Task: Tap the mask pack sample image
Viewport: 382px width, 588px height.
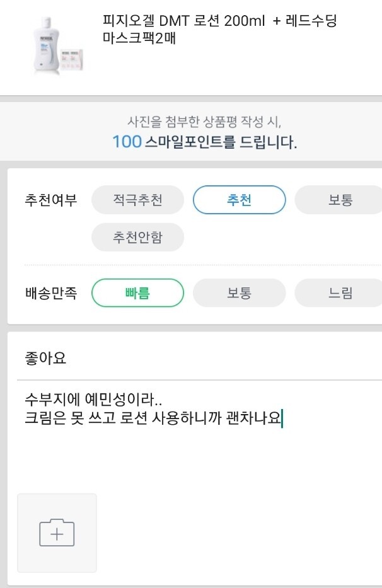Action: click(72, 59)
